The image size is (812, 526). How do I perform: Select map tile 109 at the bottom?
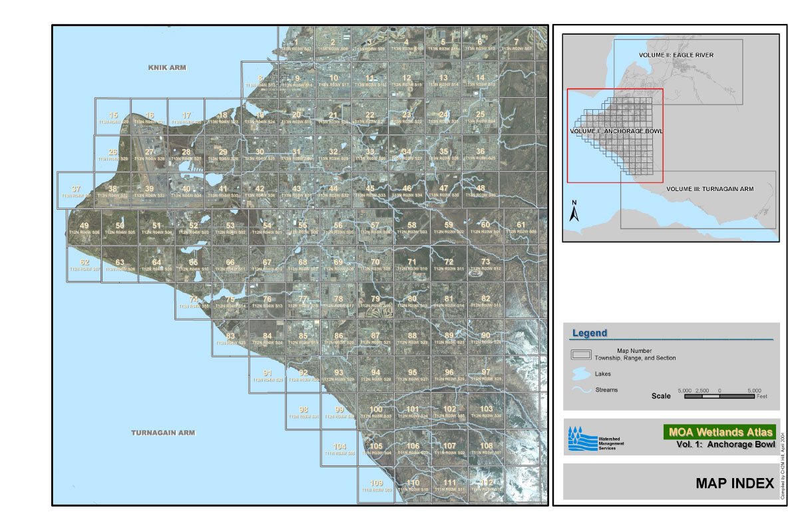376,485
